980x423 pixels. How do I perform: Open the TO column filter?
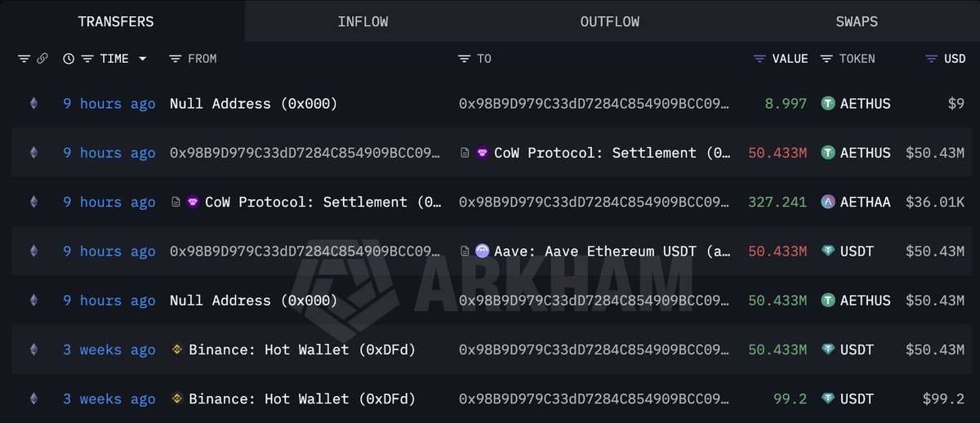coord(465,59)
